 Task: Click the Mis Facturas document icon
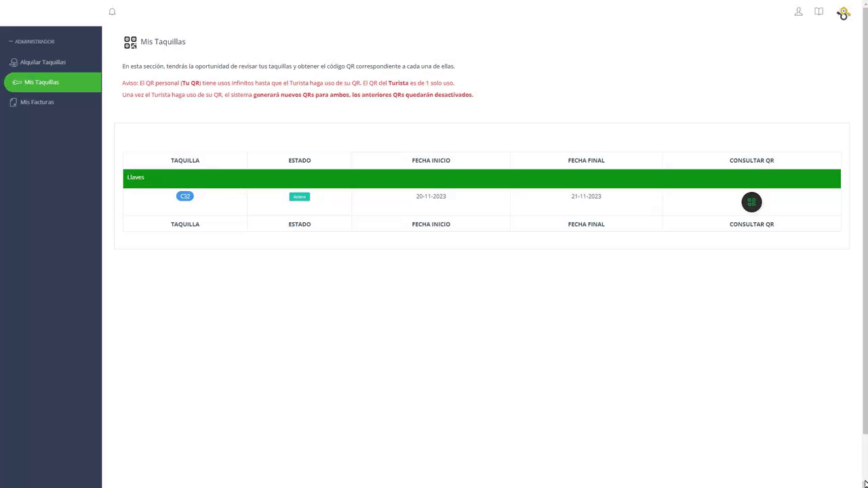coord(14,102)
